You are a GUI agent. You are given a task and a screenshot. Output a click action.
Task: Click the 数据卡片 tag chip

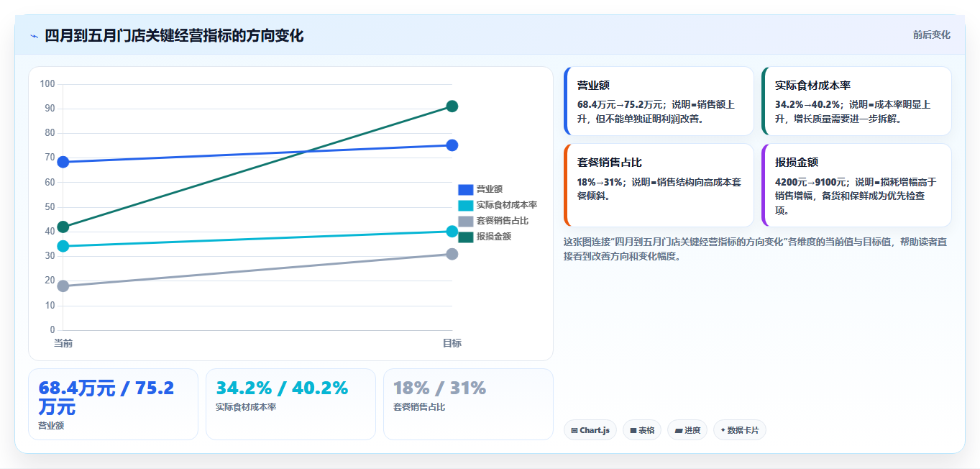[740, 430]
